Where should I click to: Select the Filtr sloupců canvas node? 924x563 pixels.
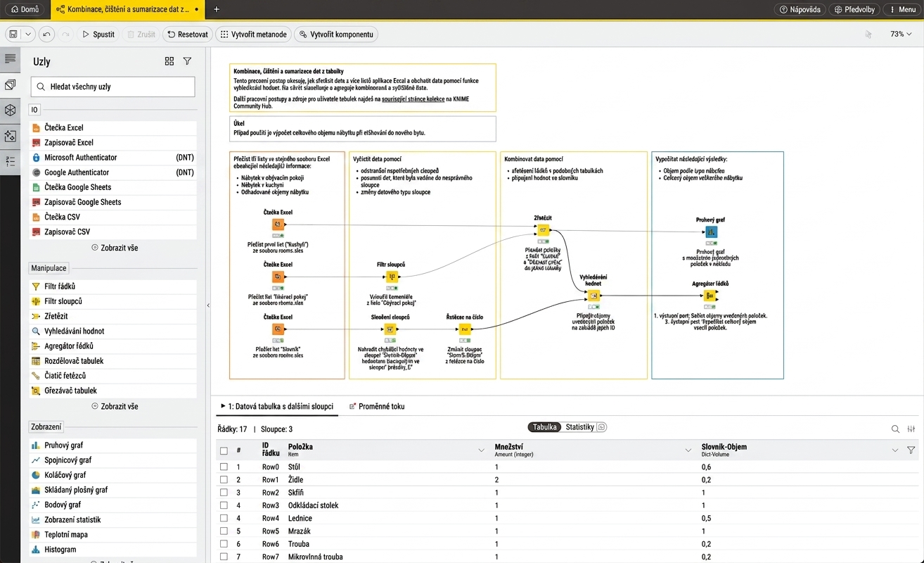tap(391, 277)
